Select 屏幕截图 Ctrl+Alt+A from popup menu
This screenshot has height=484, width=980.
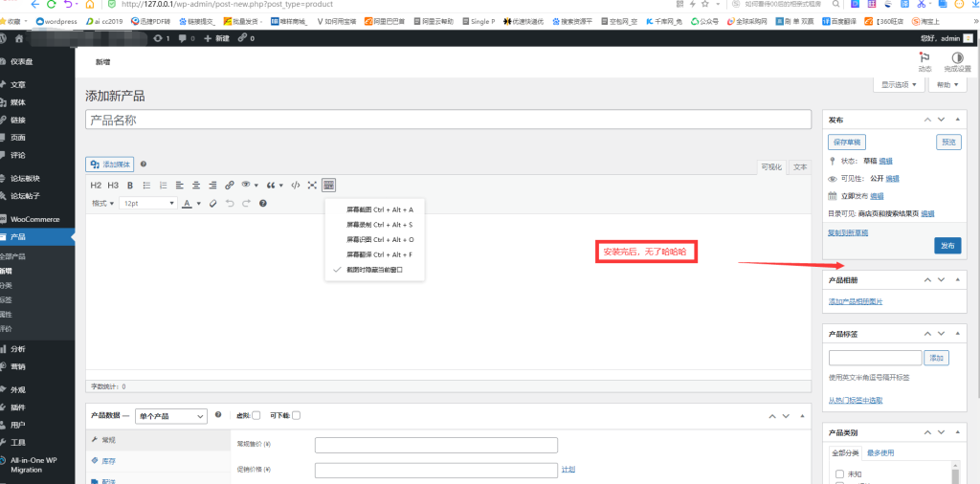379,209
